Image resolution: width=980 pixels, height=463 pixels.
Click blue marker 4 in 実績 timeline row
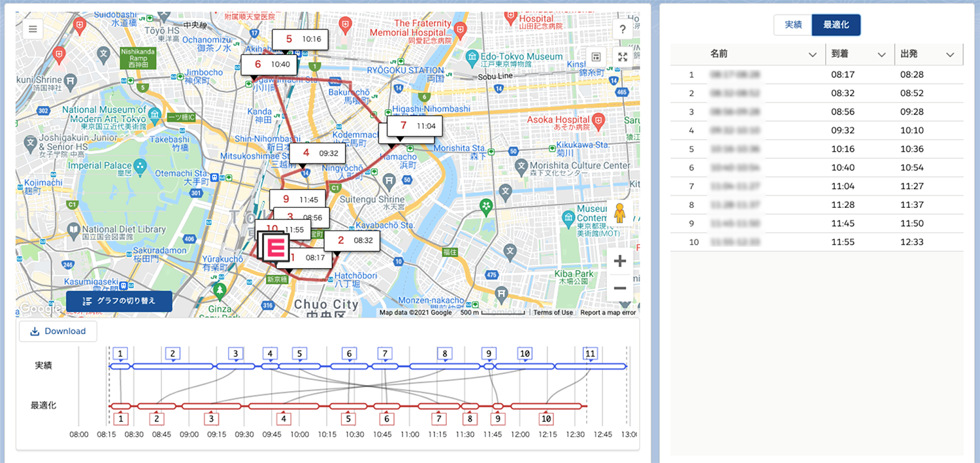point(270,354)
